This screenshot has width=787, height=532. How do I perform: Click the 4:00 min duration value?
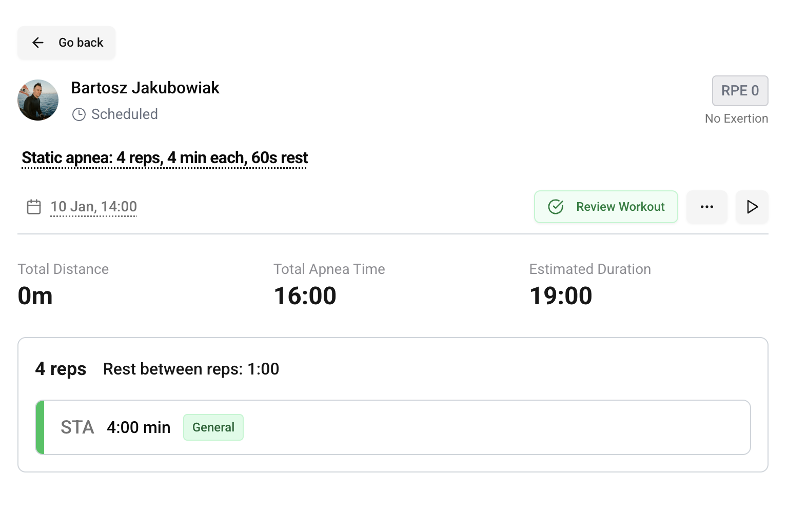(139, 427)
